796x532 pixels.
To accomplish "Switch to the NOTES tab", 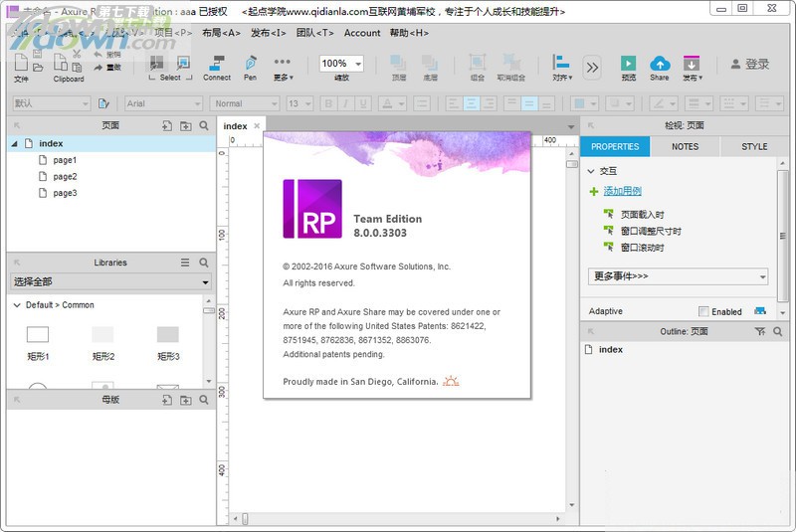I will coord(685,146).
